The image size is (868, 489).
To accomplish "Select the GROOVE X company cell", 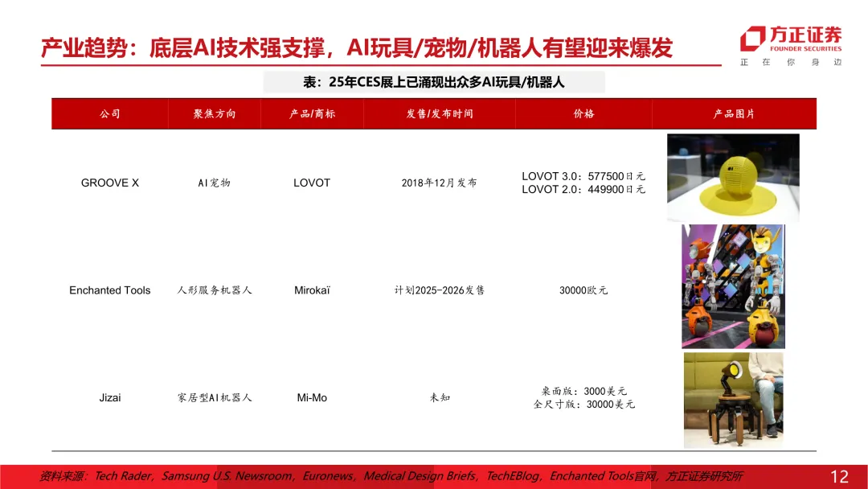I will [x=109, y=183].
